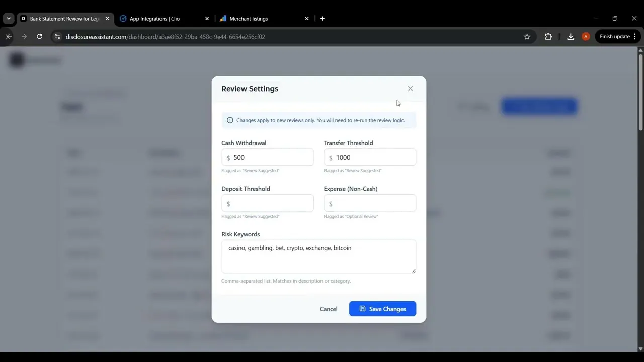Close the Merchant listings tab
644x362 pixels.
(307, 19)
